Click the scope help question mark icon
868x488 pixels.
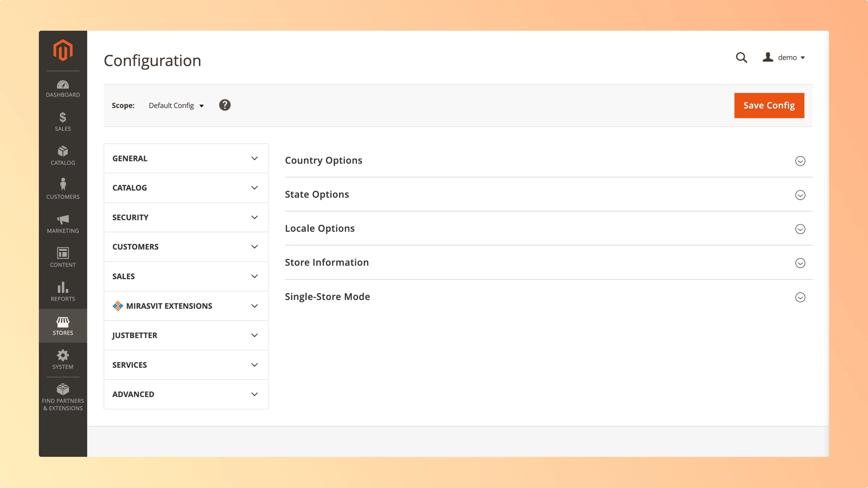[225, 105]
